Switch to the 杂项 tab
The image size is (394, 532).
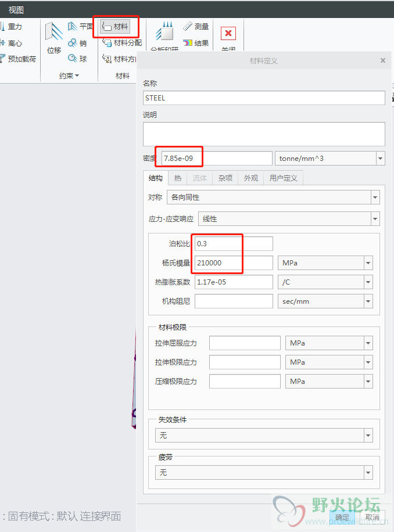225,178
